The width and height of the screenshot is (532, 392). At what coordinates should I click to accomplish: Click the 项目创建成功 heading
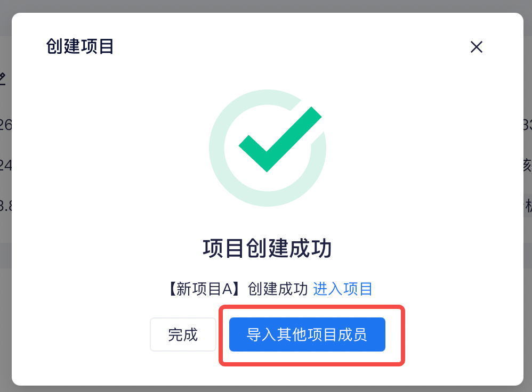267,249
